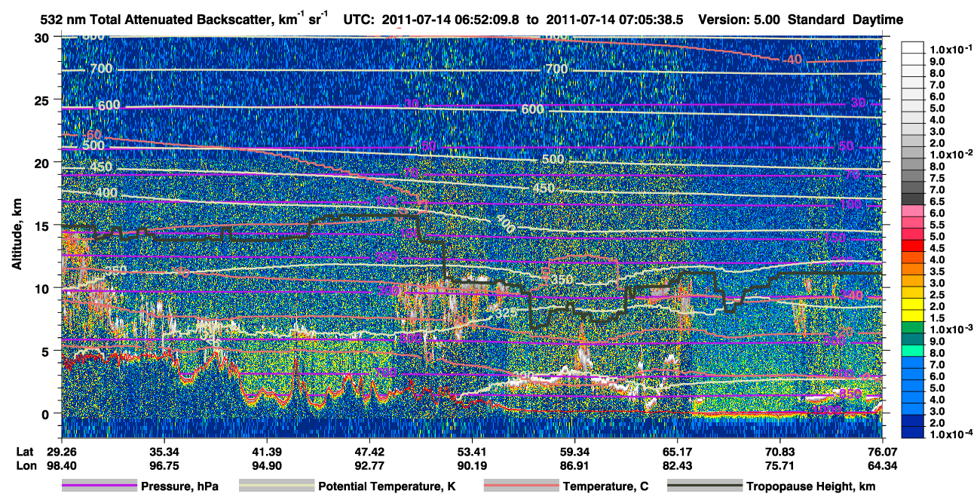Click the colorbar label 4.5
980x503 pixels.
point(936,248)
